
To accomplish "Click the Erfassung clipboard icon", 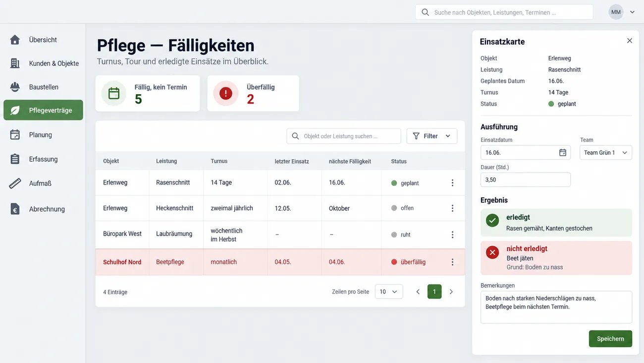I will 15,159.
